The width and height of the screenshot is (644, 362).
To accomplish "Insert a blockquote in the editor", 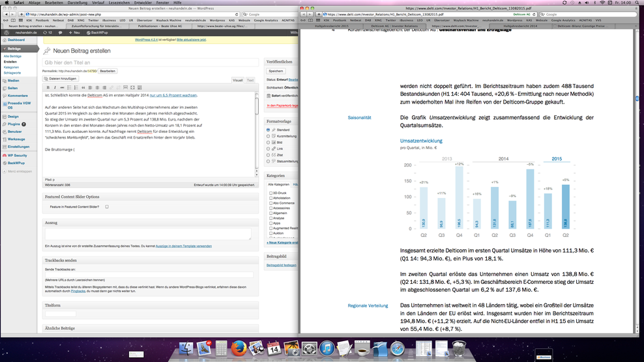I will 83,87.
